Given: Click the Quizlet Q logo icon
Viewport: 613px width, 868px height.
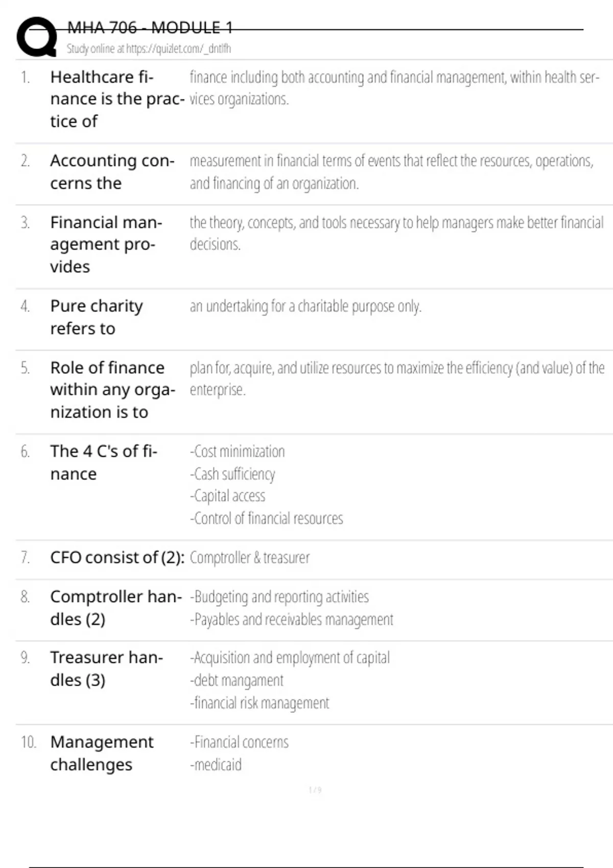Looking at the screenshot, I should tap(37, 37).
